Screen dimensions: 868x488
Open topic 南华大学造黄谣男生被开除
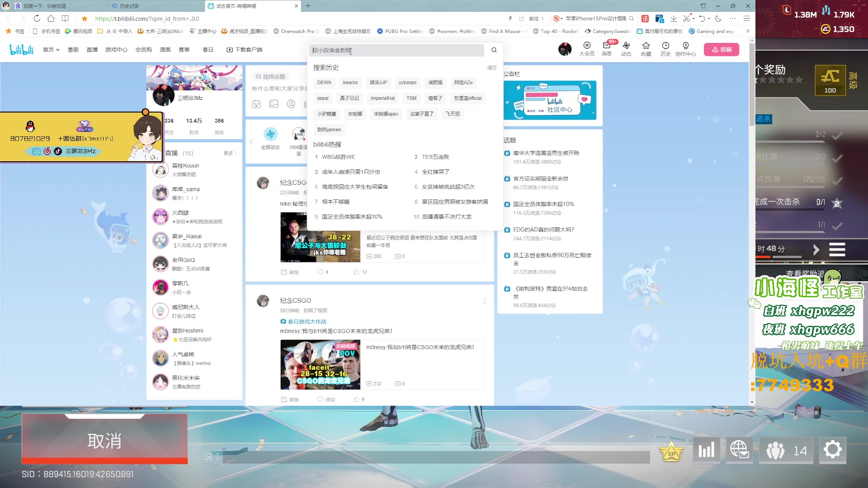(x=546, y=153)
